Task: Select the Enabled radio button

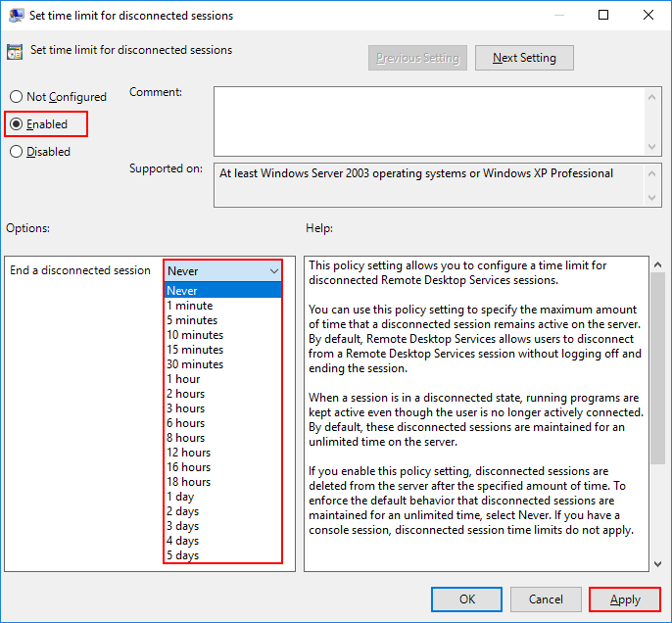Action: tap(16, 124)
